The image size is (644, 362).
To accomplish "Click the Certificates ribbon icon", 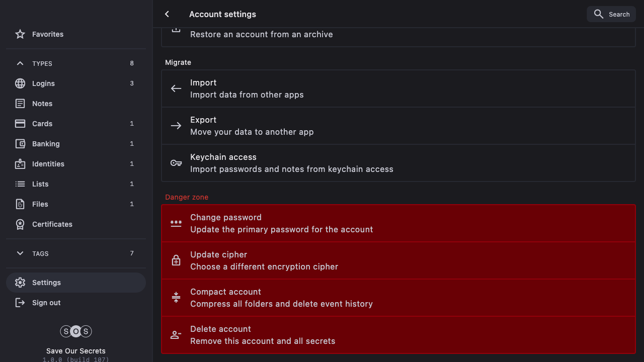I will point(20,224).
